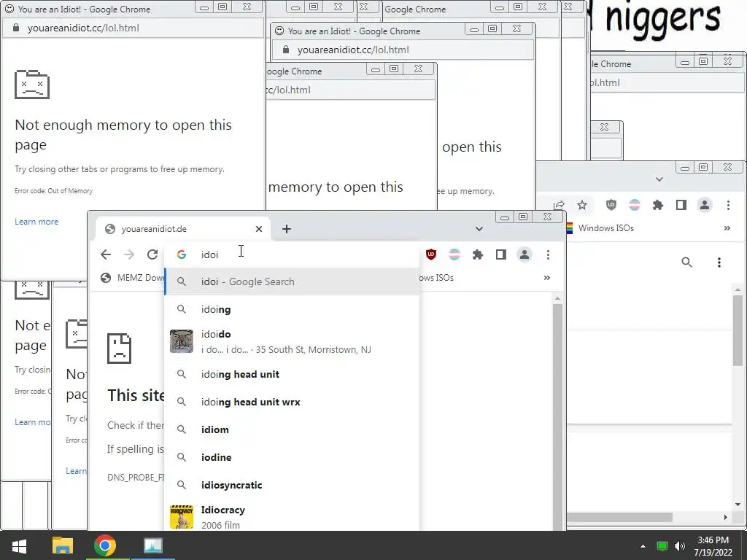
Task: Open the Windows ISOs bookmark in right window
Action: (x=600, y=228)
